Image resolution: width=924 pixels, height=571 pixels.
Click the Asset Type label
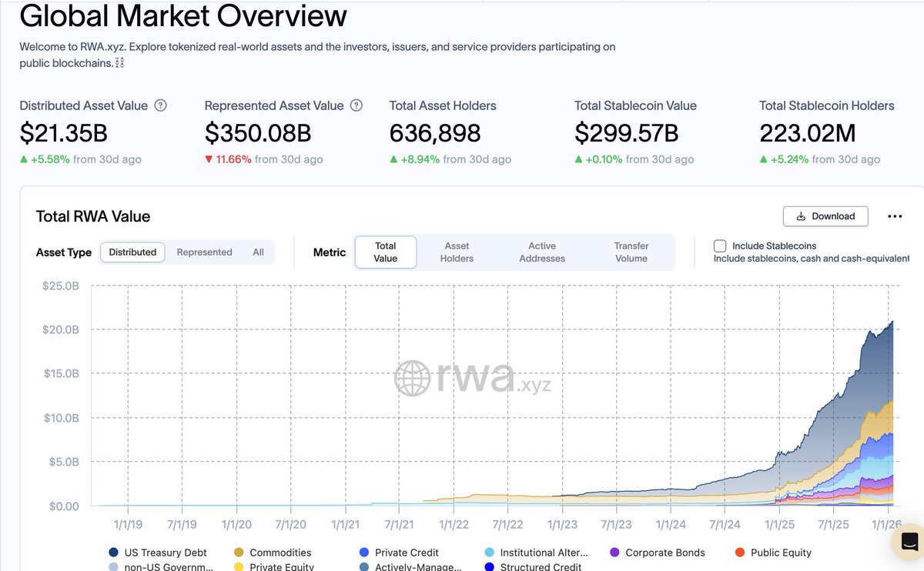tap(64, 252)
